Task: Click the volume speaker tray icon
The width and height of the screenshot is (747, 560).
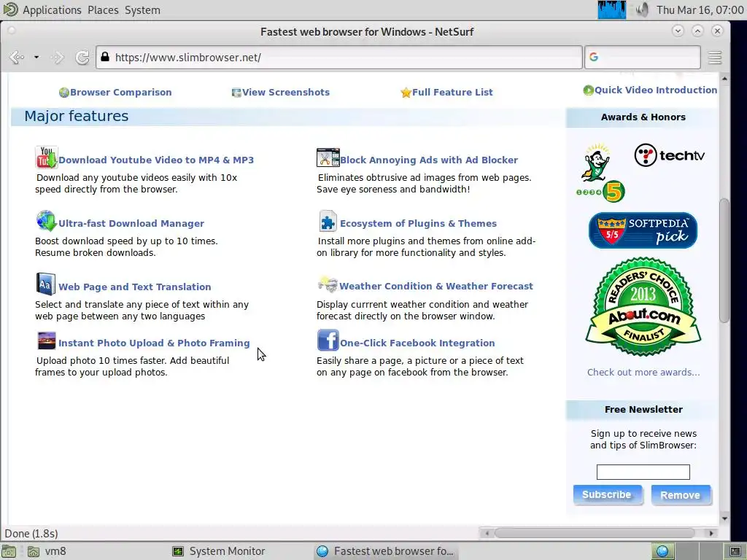Action: 642,9
